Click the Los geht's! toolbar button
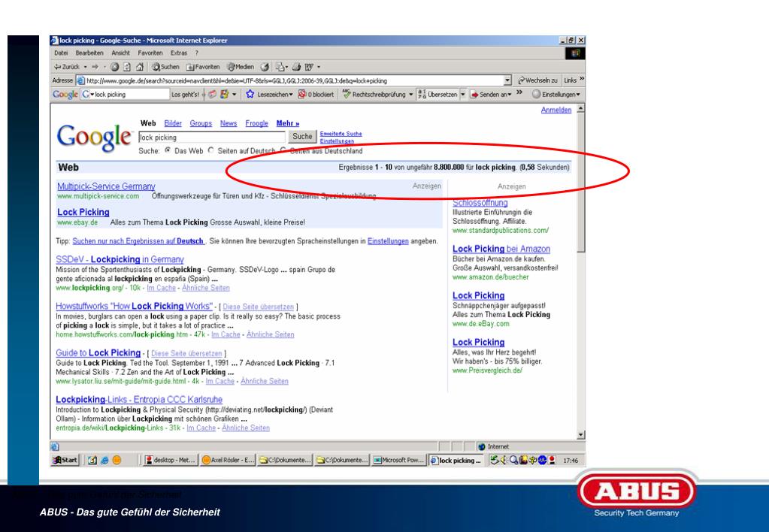Image resolution: width=769 pixels, height=532 pixels. (185, 94)
